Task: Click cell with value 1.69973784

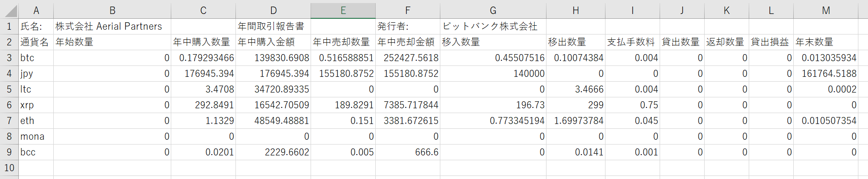Action: tap(576, 121)
